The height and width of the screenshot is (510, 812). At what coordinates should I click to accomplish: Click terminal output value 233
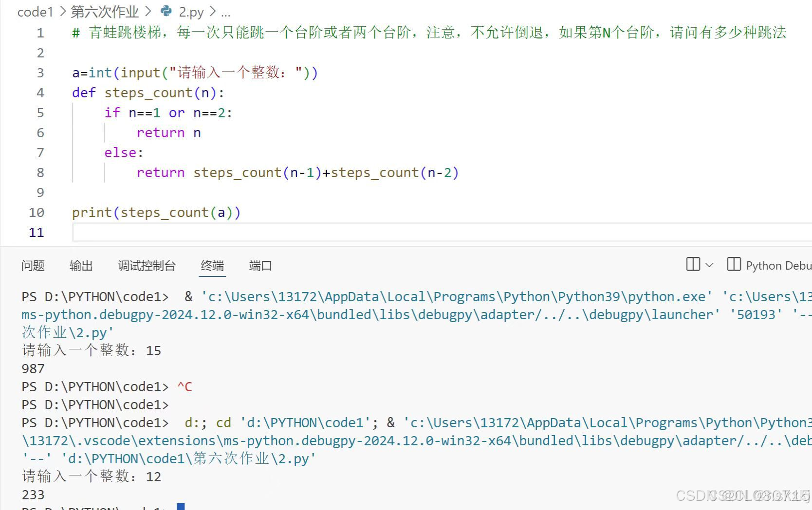pos(33,495)
